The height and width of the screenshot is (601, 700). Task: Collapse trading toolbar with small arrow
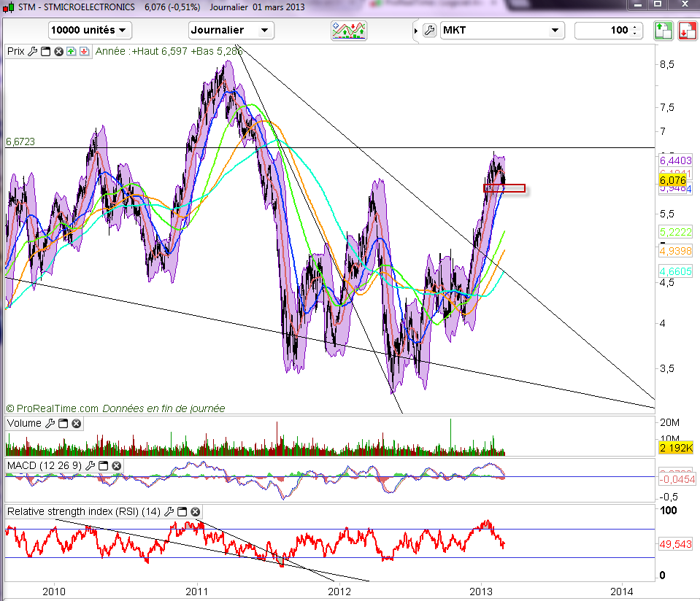coord(415,31)
